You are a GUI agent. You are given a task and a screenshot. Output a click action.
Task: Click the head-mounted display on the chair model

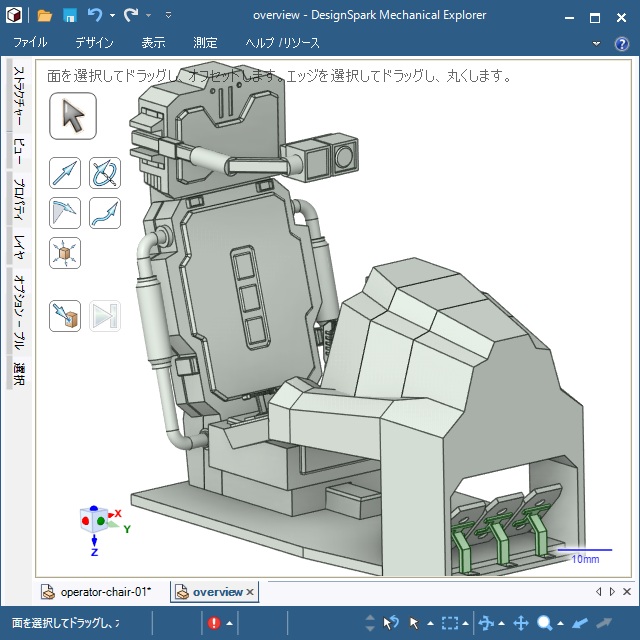click(322, 157)
